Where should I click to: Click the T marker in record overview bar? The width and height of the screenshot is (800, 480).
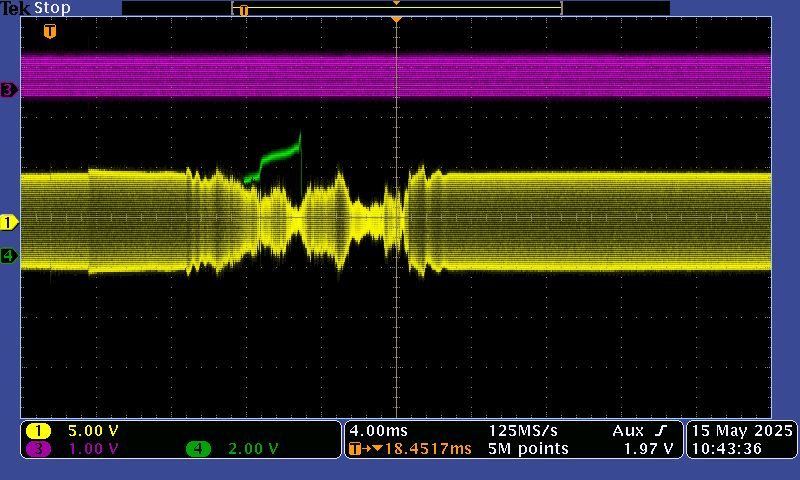pyautogui.click(x=243, y=10)
